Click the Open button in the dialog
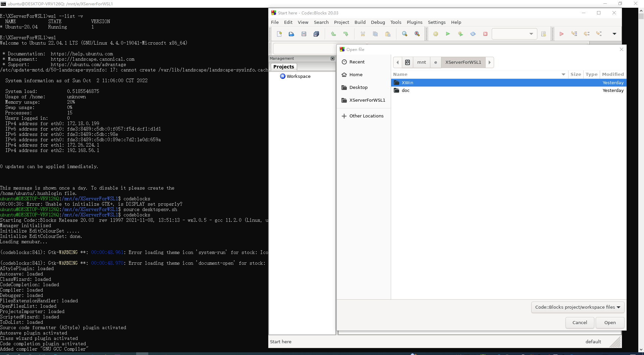644x355 pixels. [610, 323]
